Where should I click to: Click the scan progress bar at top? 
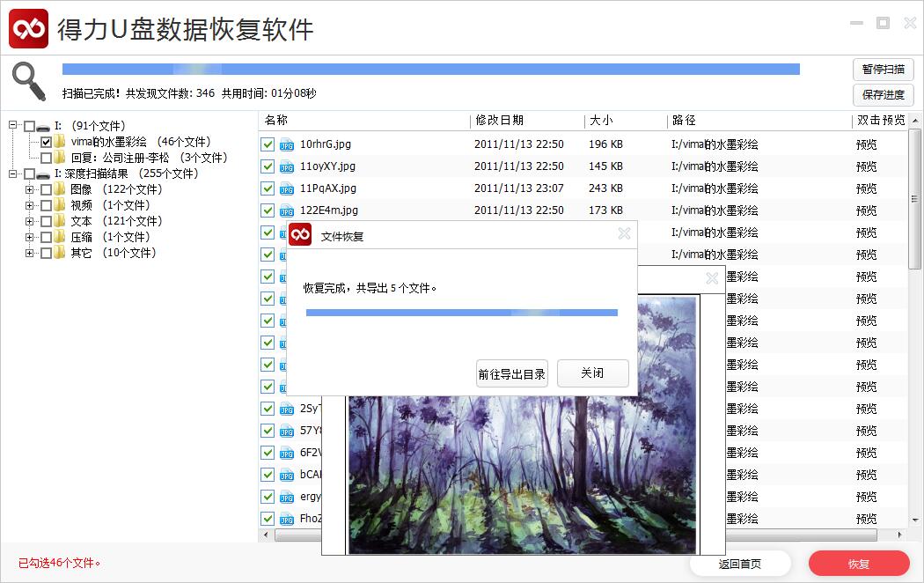431,70
